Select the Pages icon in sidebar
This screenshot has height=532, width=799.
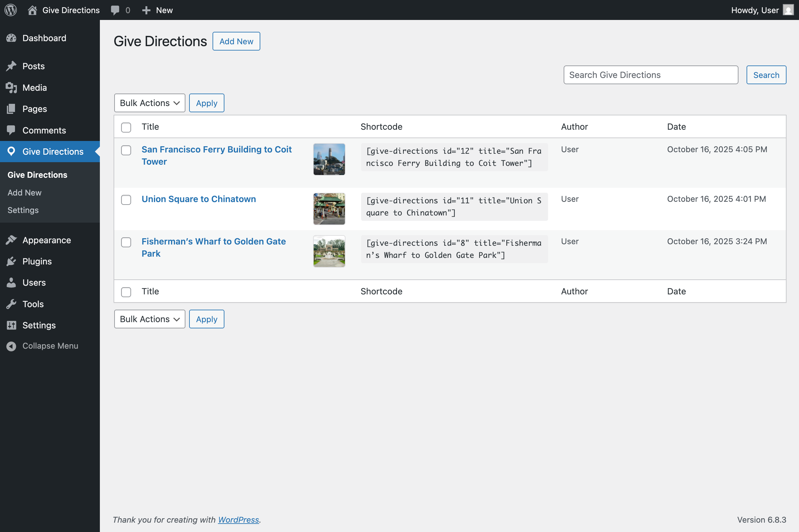click(x=12, y=109)
